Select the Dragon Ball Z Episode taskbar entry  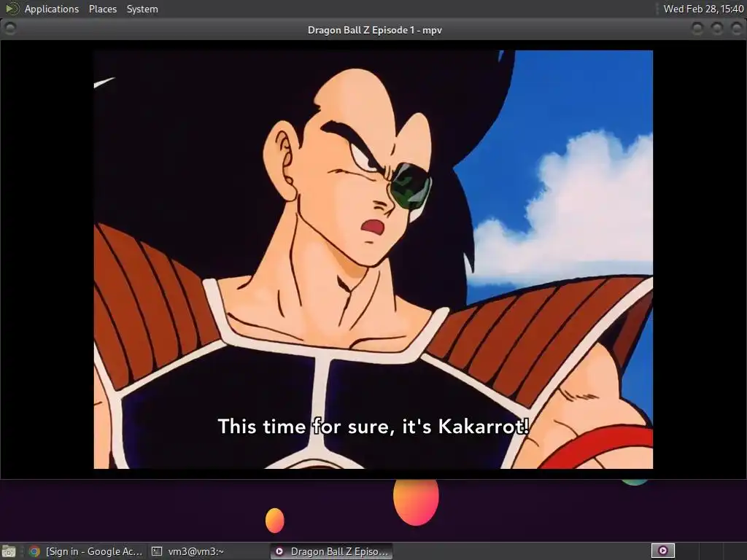coord(332,551)
